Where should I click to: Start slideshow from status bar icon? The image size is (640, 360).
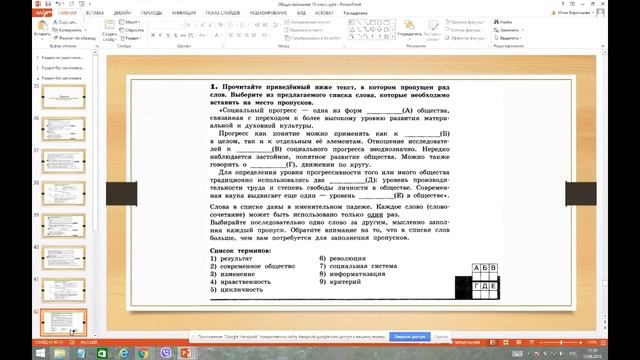(531, 342)
